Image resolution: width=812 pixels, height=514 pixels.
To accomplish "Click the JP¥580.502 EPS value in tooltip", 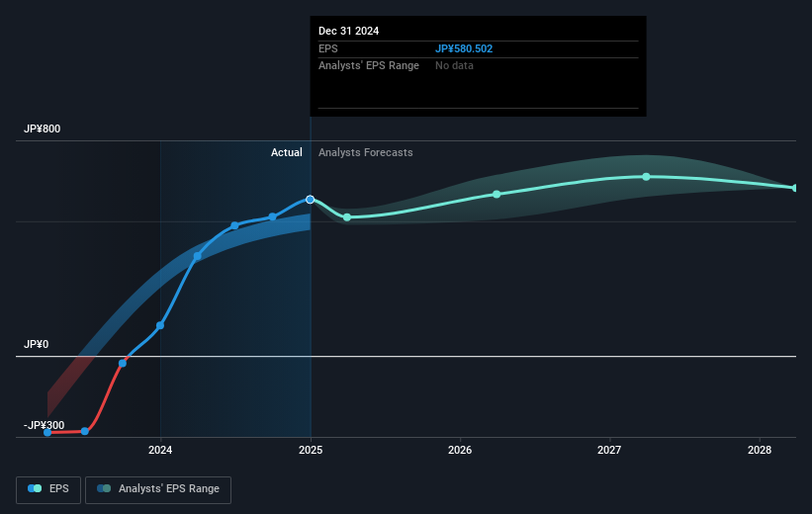I will click(464, 48).
